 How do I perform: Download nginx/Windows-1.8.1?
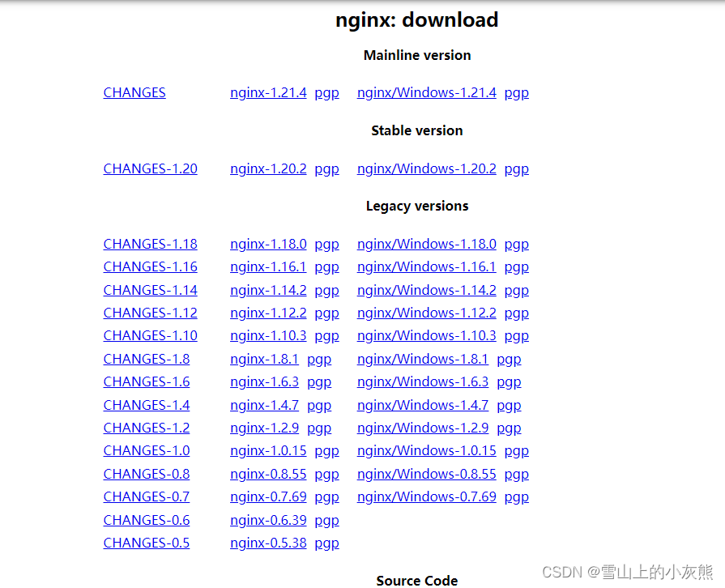pos(423,359)
